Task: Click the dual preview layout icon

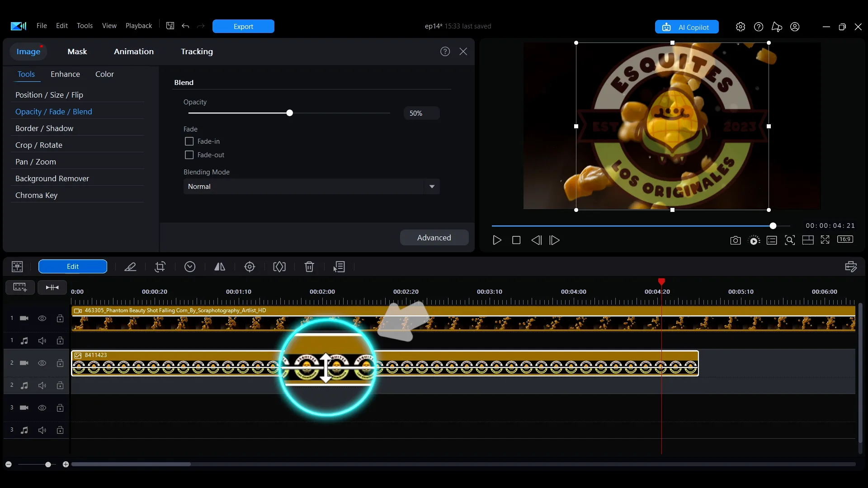Action: click(x=808, y=240)
